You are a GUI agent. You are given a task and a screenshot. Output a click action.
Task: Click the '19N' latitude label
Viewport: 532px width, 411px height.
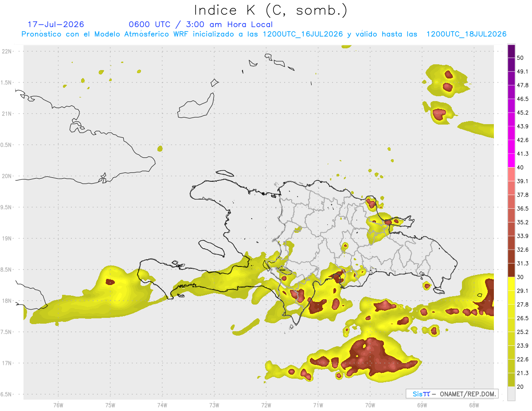click(7, 239)
